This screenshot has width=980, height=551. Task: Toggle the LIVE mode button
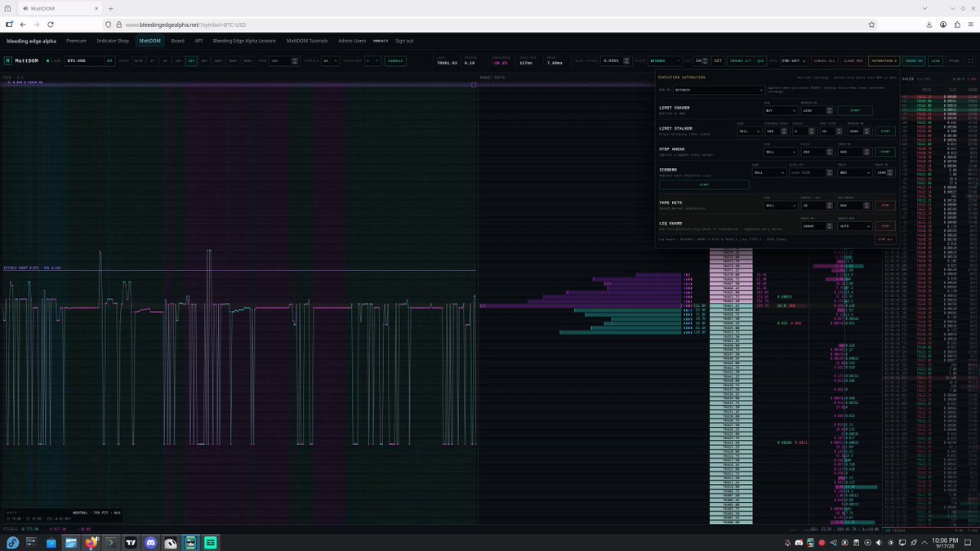(x=936, y=60)
